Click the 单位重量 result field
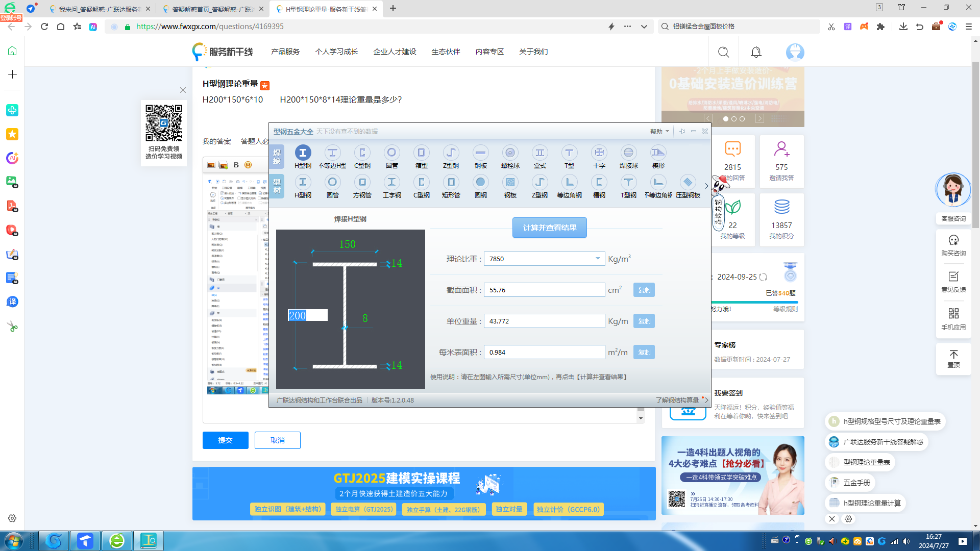 coord(544,321)
